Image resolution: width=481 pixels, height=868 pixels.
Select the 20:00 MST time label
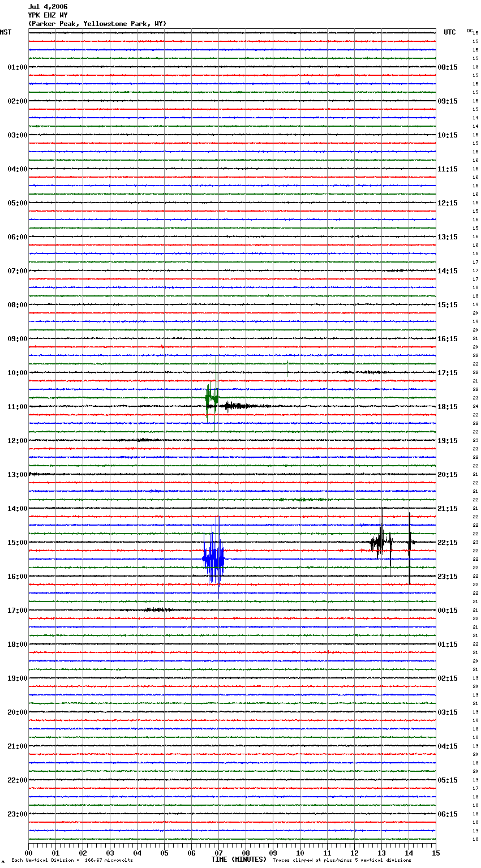(x=18, y=712)
